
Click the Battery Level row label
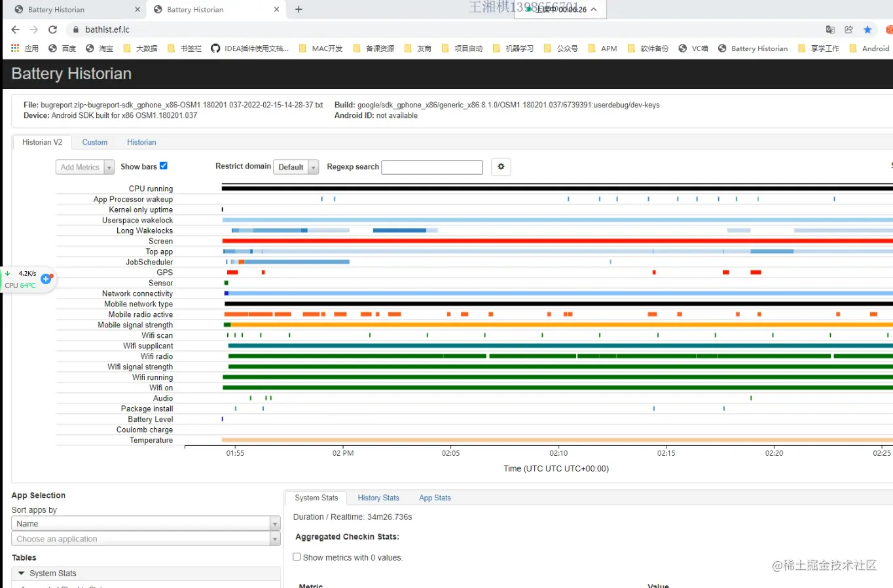point(151,419)
